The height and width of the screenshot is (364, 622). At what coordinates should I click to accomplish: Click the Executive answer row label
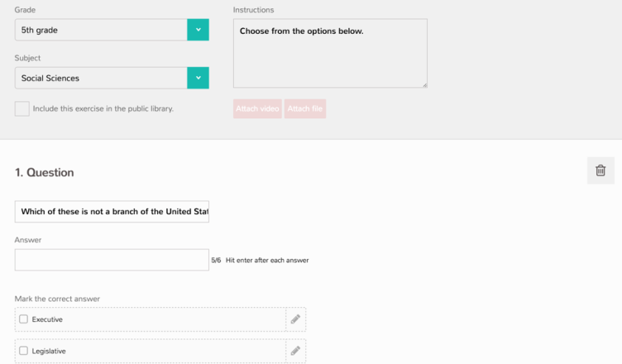47,319
